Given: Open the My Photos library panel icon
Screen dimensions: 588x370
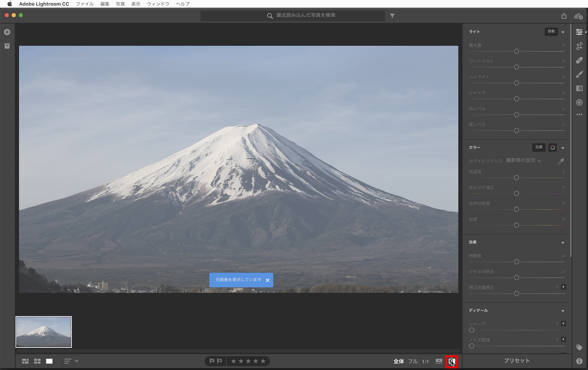Looking at the screenshot, I should [7, 46].
